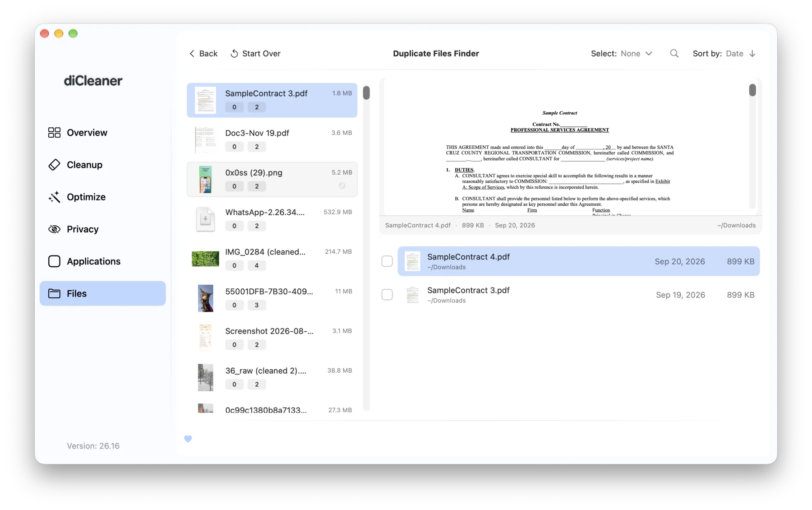Click the SampleContract 4.pdf file icon
Viewport: 812px width, 510px height.
[x=412, y=261]
